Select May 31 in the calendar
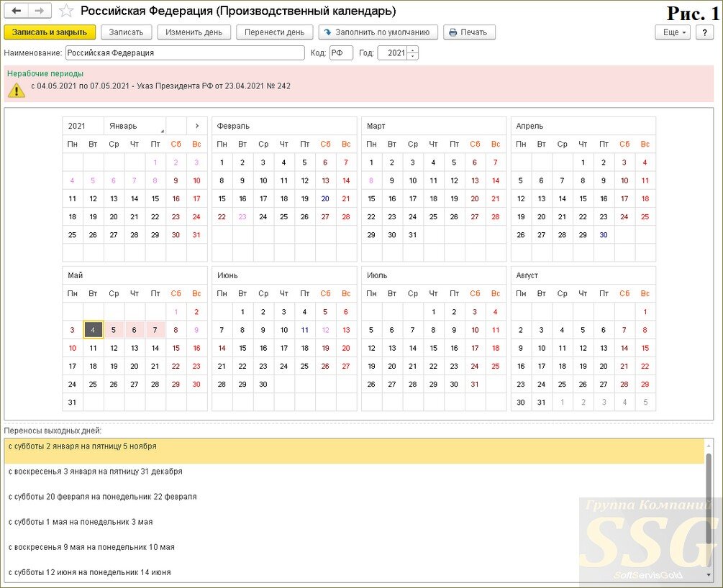Image resolution: width=723 pixels, height=588 pixels. (73, 403)
